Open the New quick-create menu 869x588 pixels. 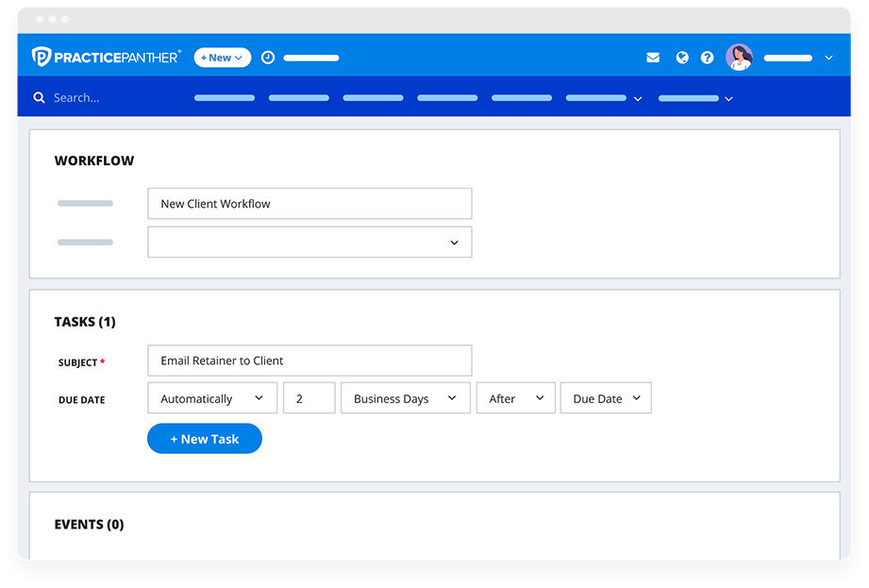point(221,58)
